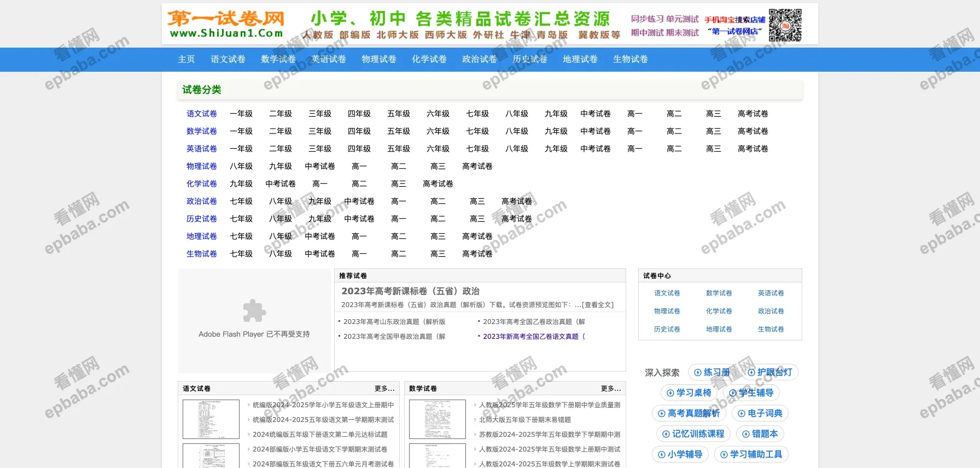The height and width of the screenshot is (468, 980).
Task: Open 2023年高考全国甲卷政治真题 article
Action: (x=394, y=337)
